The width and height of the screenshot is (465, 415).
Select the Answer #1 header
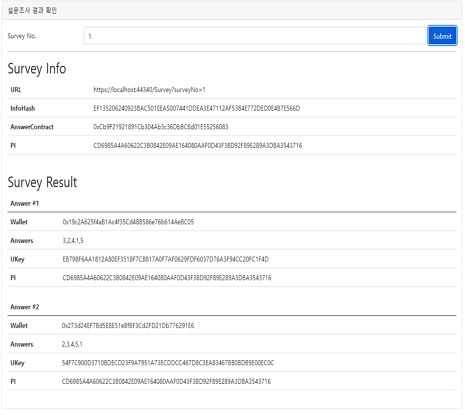pyautogui.click(x=25, y=203)
